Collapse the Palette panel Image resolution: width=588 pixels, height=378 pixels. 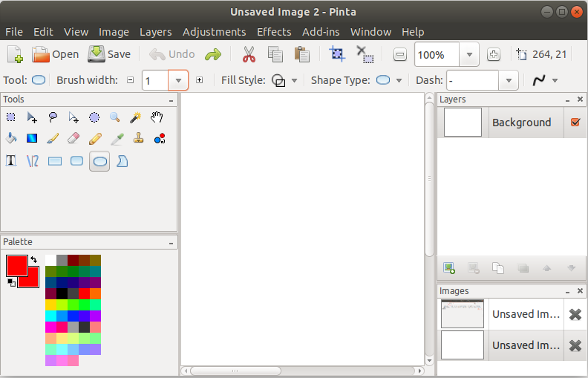pyautogui.click(x=171, y=243)
